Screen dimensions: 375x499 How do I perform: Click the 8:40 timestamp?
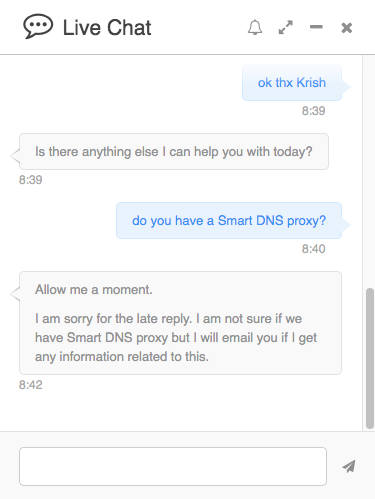click(x=313, y=249)
